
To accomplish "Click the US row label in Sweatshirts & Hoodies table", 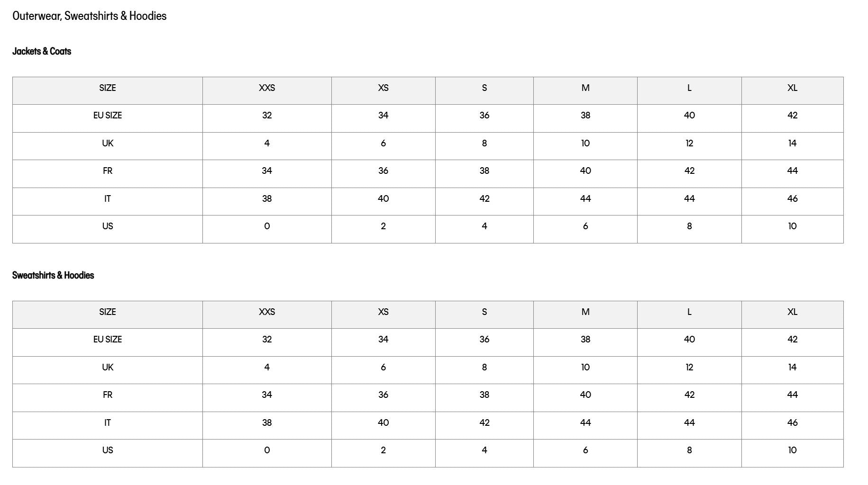I will [108, 450].
